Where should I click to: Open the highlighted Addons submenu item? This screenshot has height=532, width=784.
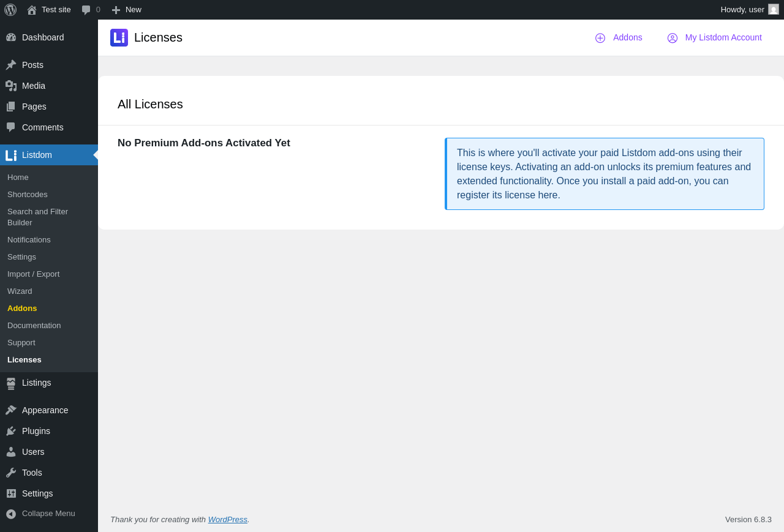(x=22, y=309)
